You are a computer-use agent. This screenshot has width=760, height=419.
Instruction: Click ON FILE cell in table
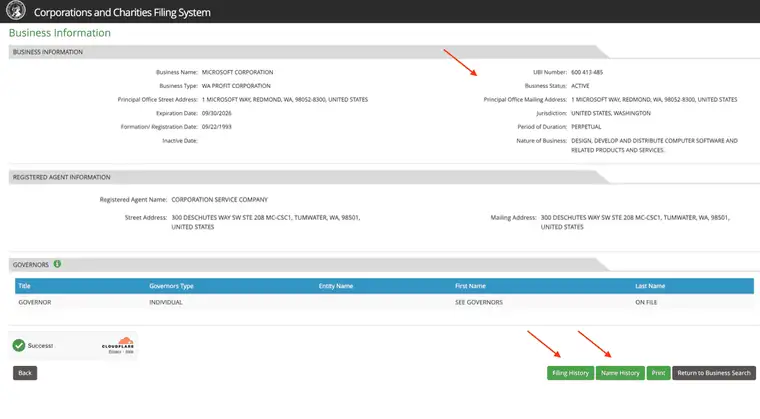click(x=646, y=302)
